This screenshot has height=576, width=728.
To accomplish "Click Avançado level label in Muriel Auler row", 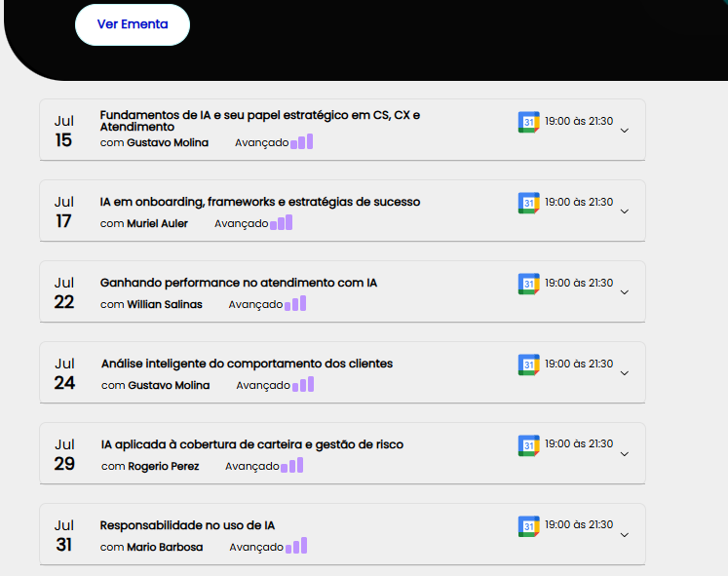I will pos(242,224).
